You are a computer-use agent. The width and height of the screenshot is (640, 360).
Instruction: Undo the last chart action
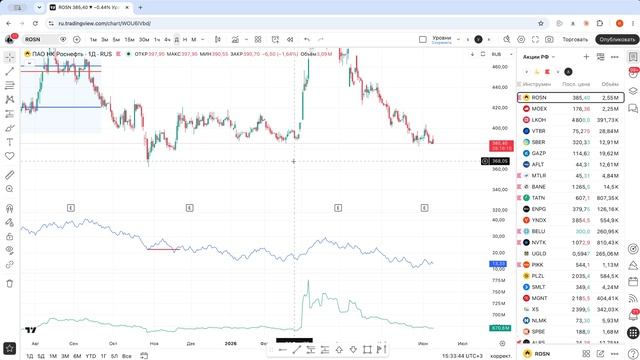pyautogui.click(x=307, y=40)
